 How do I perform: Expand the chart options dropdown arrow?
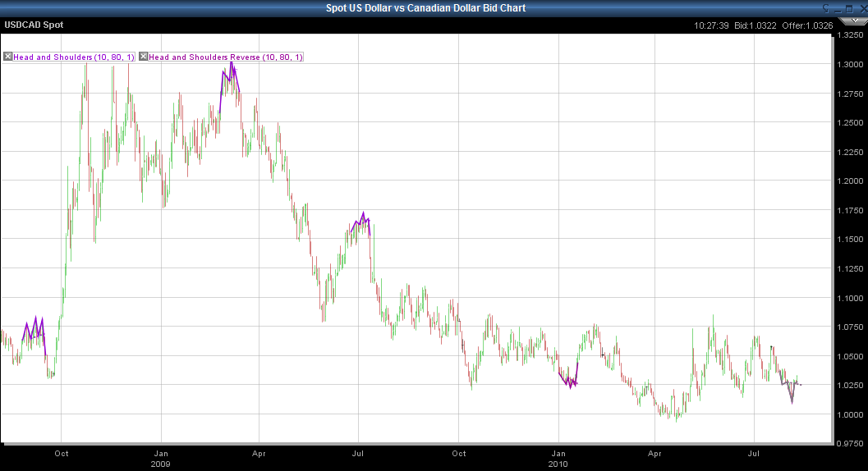coord(854,21)
